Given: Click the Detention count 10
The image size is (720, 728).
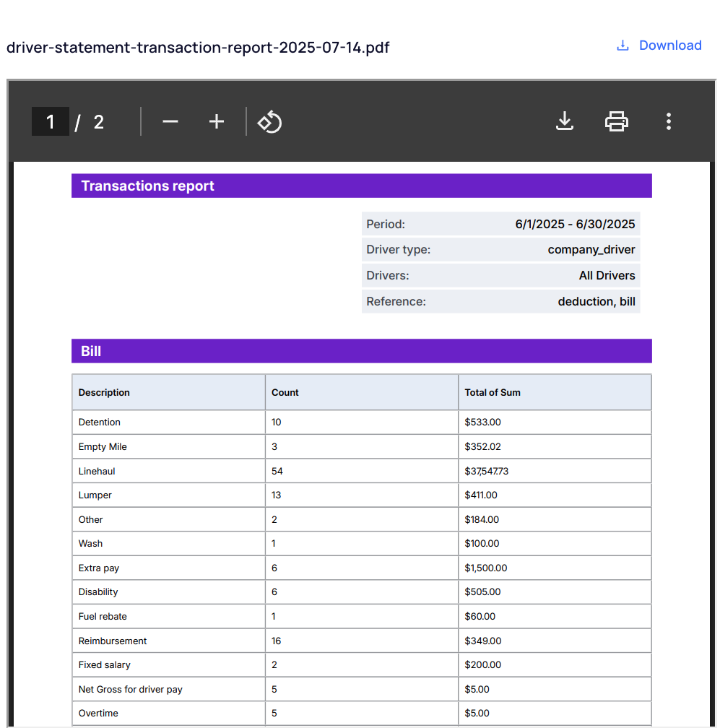Looking at the screenshot, I should coord(276,422).
